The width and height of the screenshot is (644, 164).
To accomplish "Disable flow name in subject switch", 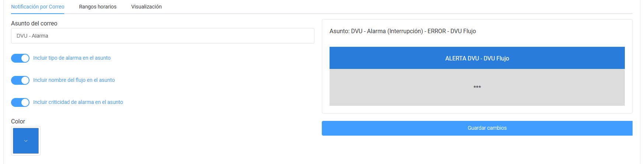I will click(x=20, y=80).
